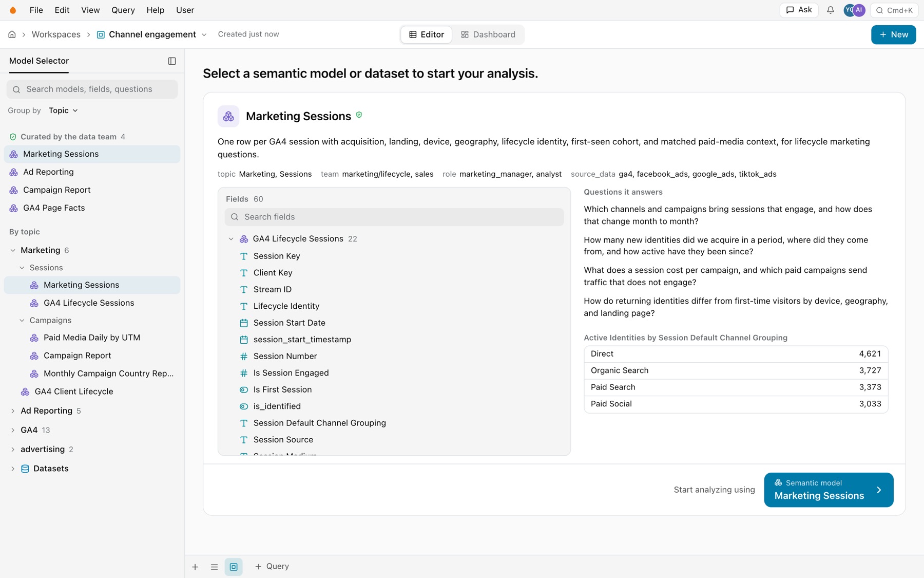
Task: Open the Query menu
Action: coord(123,10)
